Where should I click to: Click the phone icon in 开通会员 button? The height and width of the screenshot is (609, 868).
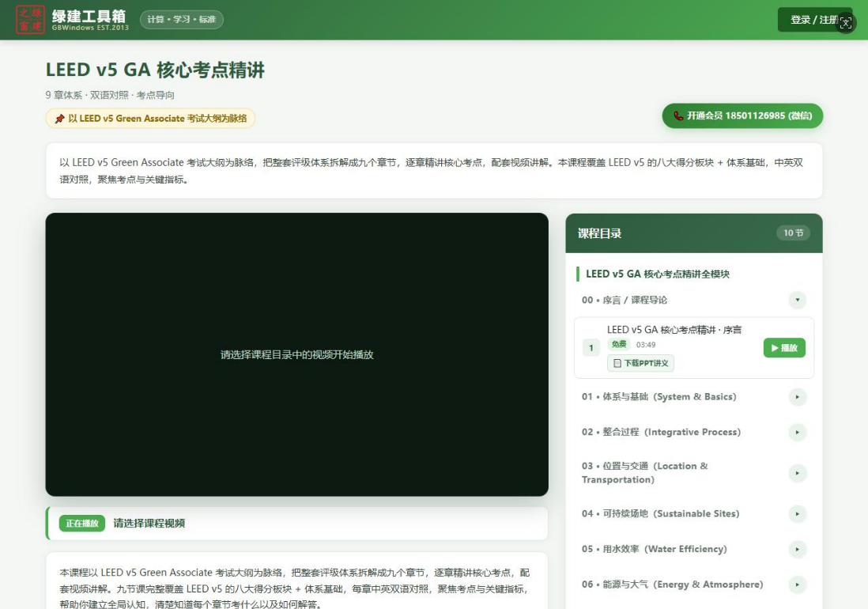pos(678,115)
